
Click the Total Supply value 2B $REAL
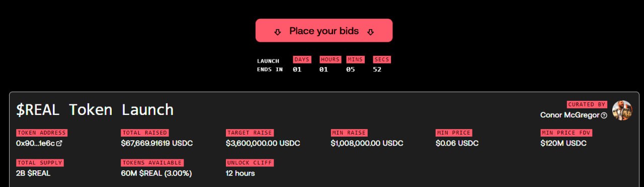[33, 173]
